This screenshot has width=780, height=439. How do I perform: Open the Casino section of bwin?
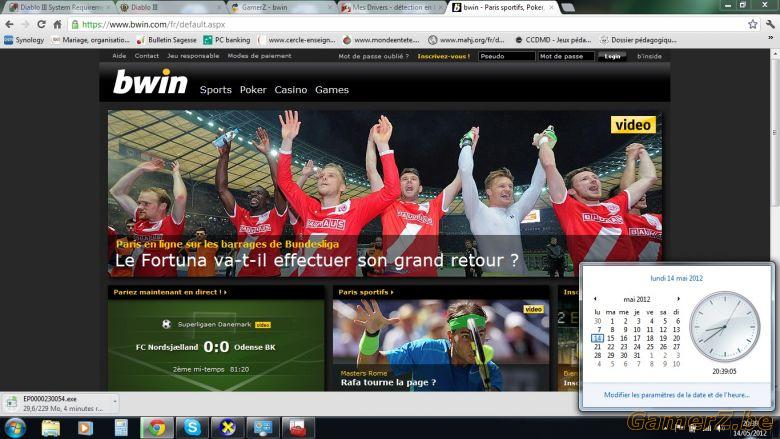coord(291,90)
